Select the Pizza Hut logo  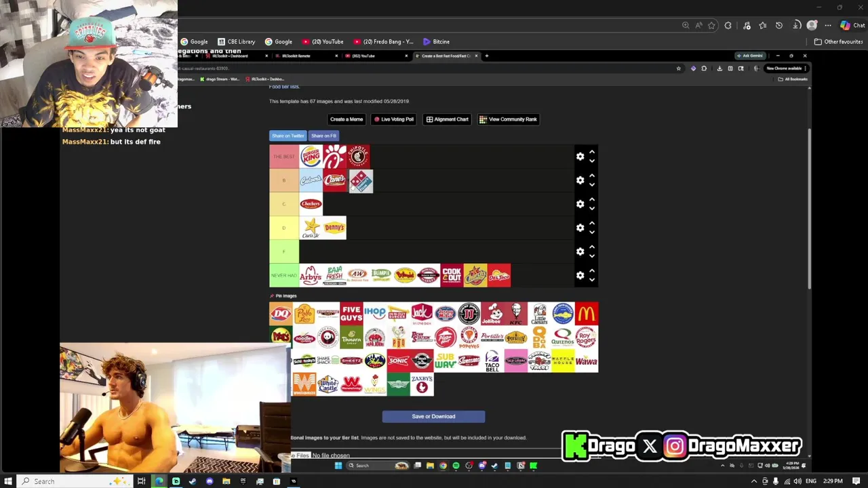coord(446,337)
